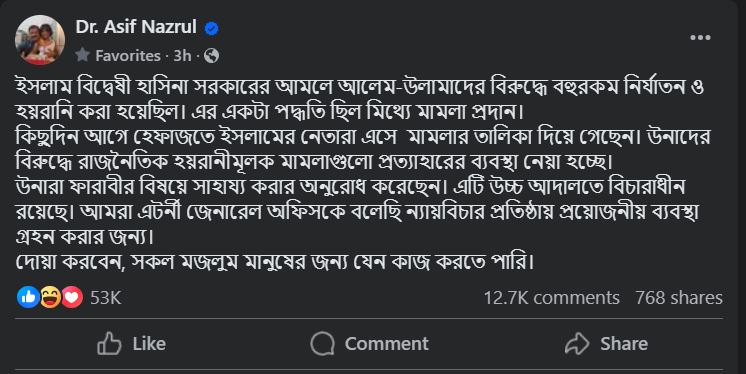
Task: View the 53K reactions list
Action: 106,298
